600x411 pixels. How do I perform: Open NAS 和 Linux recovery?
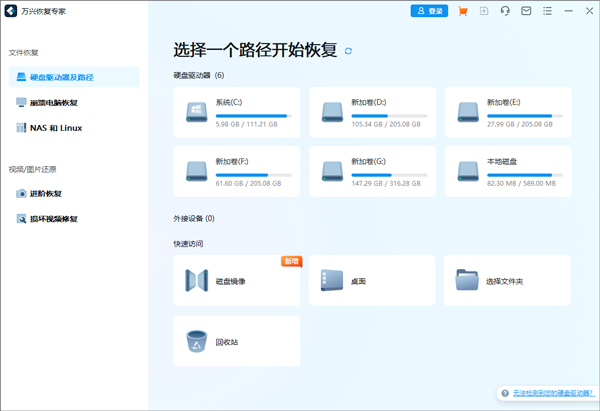point(74,128)
